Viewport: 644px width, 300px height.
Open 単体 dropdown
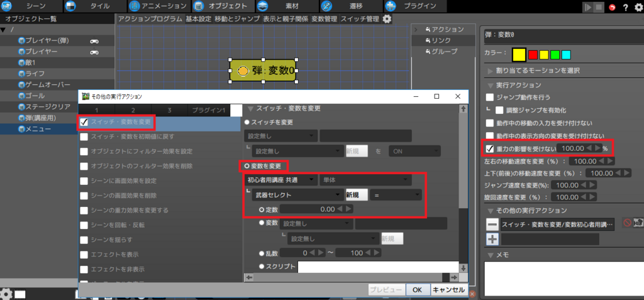coord(365,180)
